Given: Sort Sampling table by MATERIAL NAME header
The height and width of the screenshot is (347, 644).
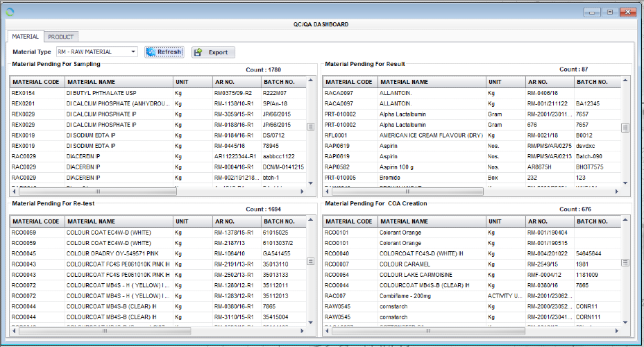Looking at the screenshot, I should (119, 82).
